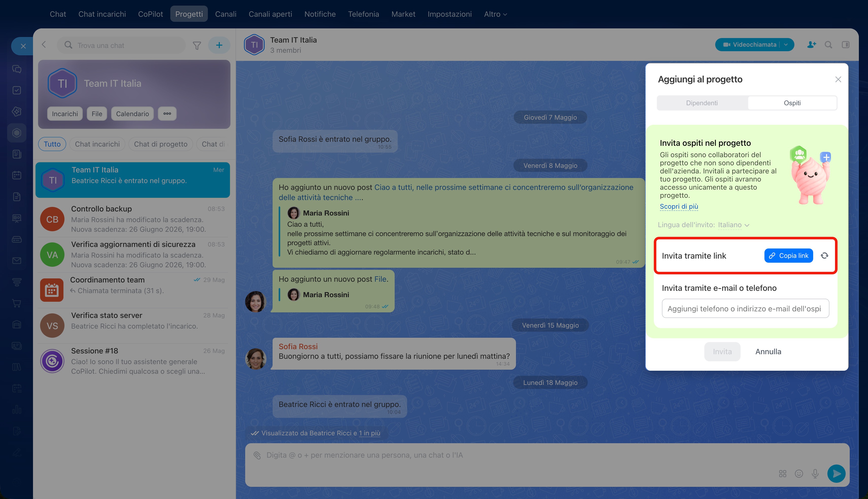Regenerate the invite link with refresh icon
Screen dimensions: 868x499
824,256
